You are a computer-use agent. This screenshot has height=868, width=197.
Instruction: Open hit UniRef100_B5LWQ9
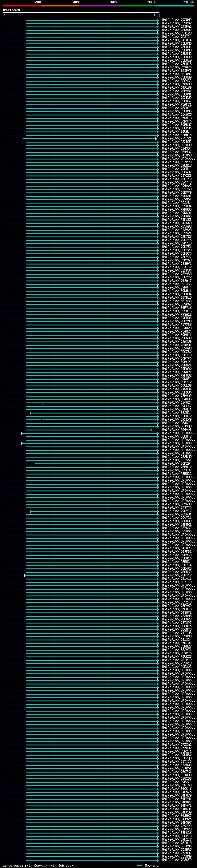[177, 78]
